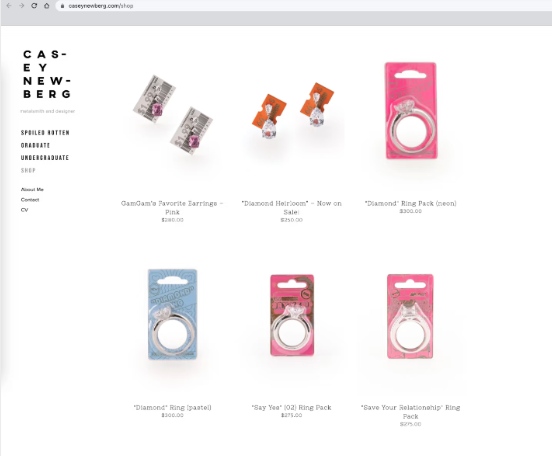Select the Shop menu item
The width and height of the screenshot is (552, 456).
(x=28, y=170)
